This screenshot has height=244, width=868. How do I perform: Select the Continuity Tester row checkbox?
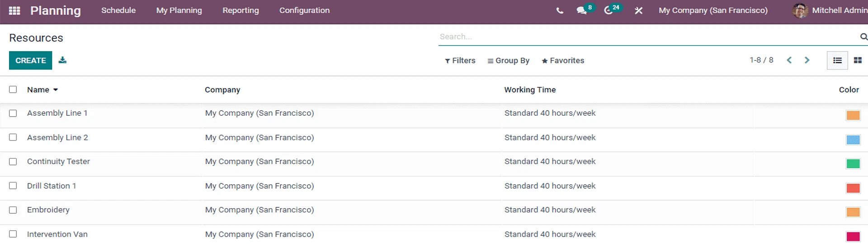[13, 162]
